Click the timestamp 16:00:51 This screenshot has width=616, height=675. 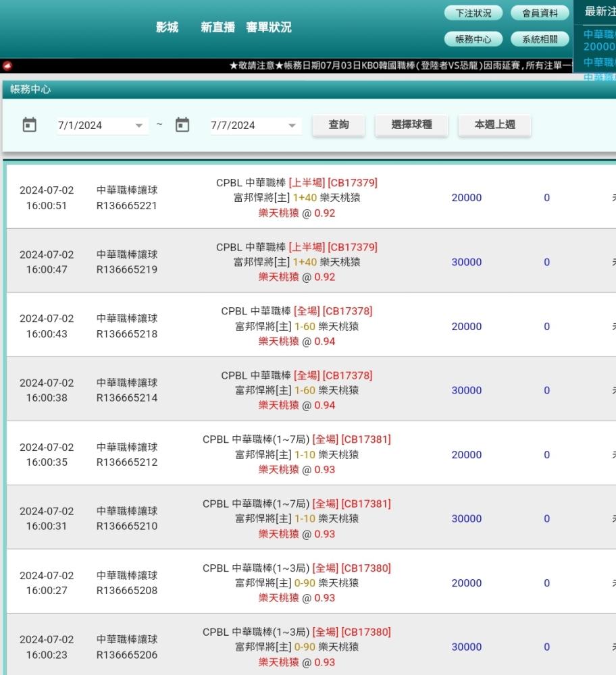coord(47,206)
